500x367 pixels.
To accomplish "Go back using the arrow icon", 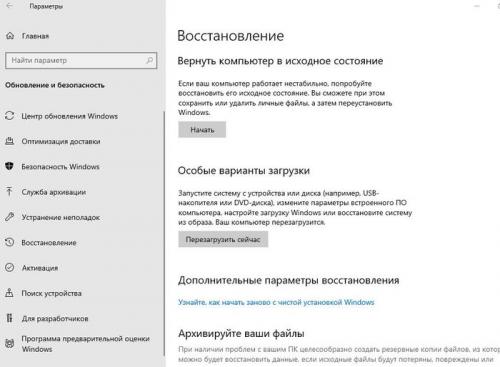I will (x=9, y=6).
